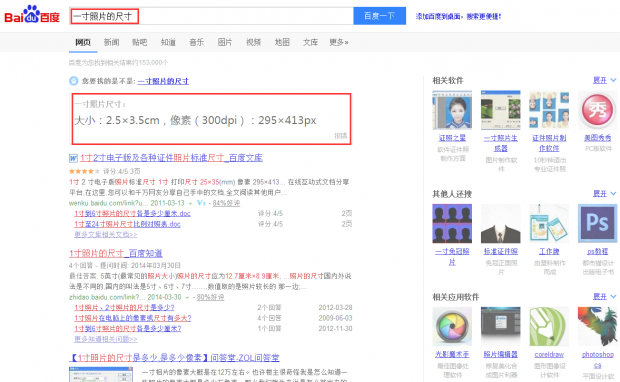The height and width of the screenshot is (382, 620).
Task: Click the 标准证件照 text link
Action: click(x=501, y=252)
